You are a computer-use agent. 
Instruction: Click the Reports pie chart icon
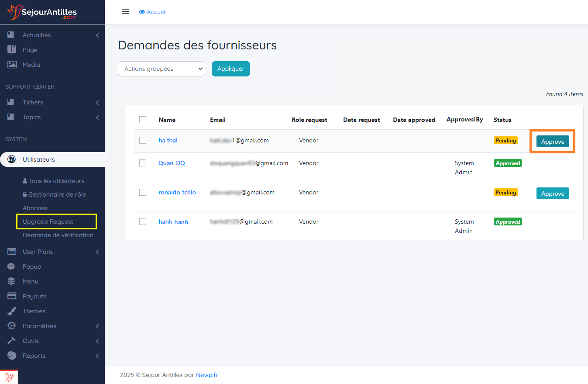click(12, 356)
